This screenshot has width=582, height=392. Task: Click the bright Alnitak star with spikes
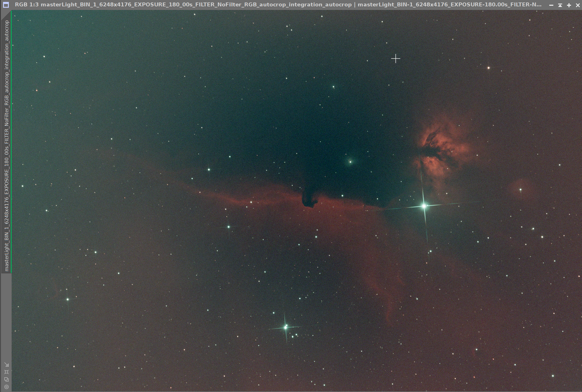pyautogui.click(x=424, y=206)
